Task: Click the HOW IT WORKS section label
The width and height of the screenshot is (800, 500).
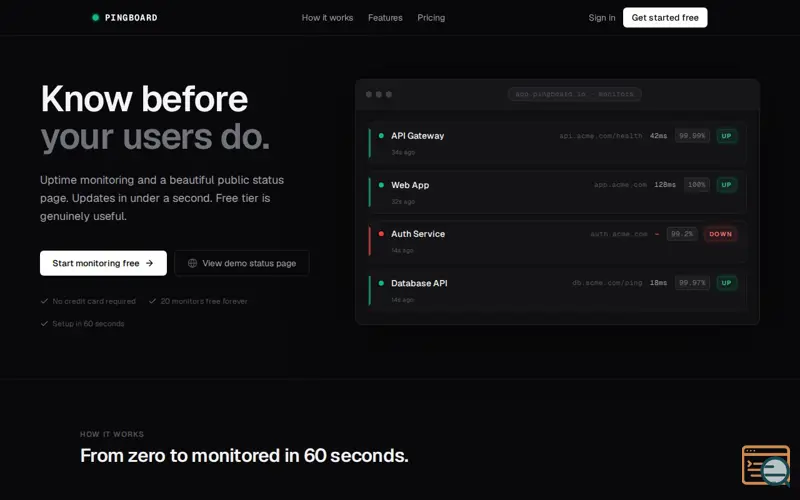Action: pos(112,434)
